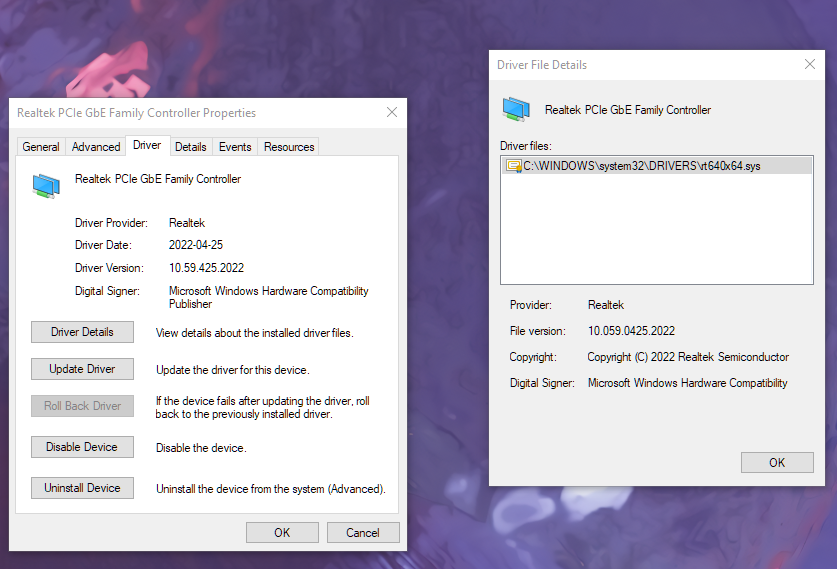Close the Realtek Properties window
The width and height of the screenshot is (837, 569).
392,112
